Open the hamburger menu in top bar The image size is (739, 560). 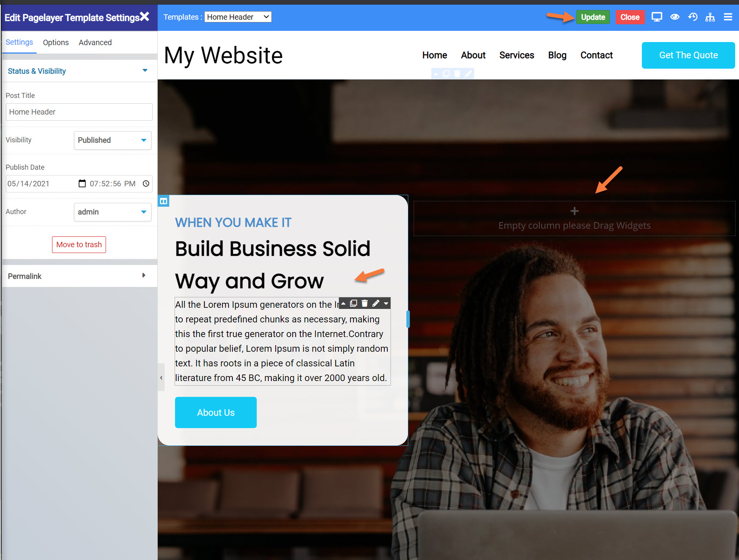click(728, 17)
